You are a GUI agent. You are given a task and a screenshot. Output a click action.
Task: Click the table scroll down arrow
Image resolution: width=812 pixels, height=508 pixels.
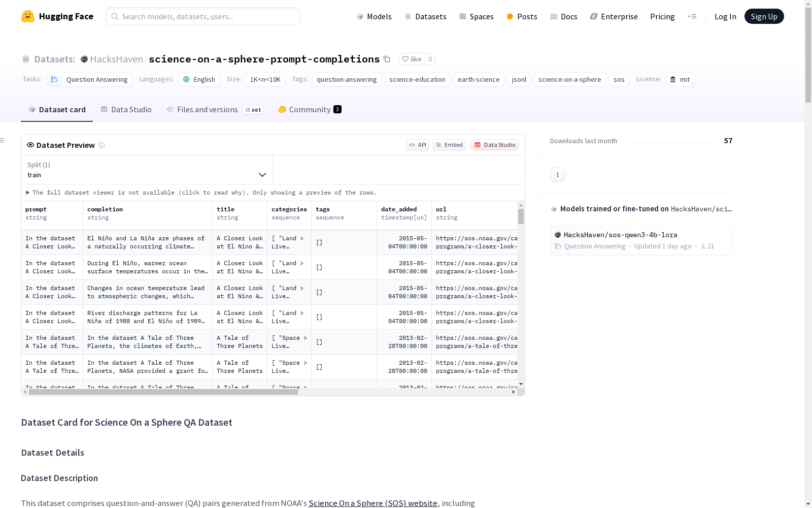point(521,384)
